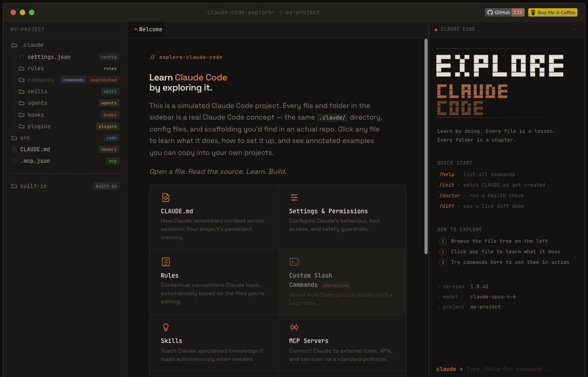Image resolution: width=588 pixels, height=377 pixels.
Task: Click the commands folder icon
Action: coord(22,80)
